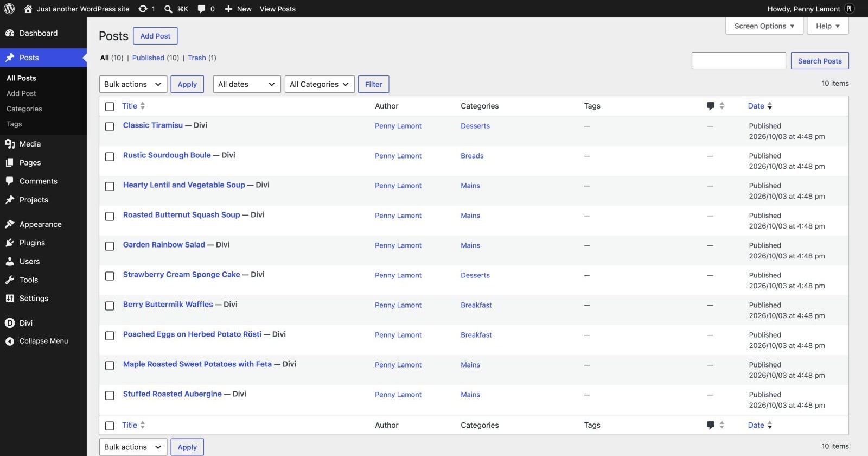Viewport: 868px width, 456px height.
Task: Click the Add Post button beside heading
Action: click(x=155, y=36)
